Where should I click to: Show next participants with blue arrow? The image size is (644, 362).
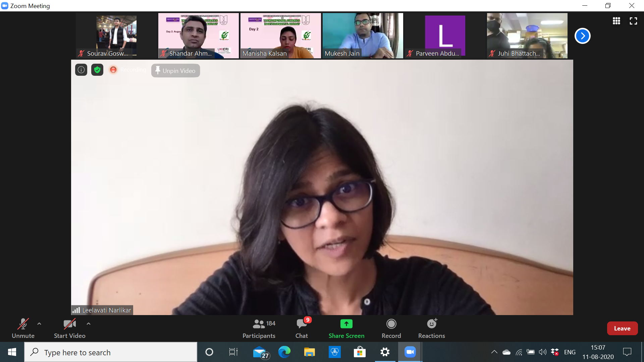(582, 36)
